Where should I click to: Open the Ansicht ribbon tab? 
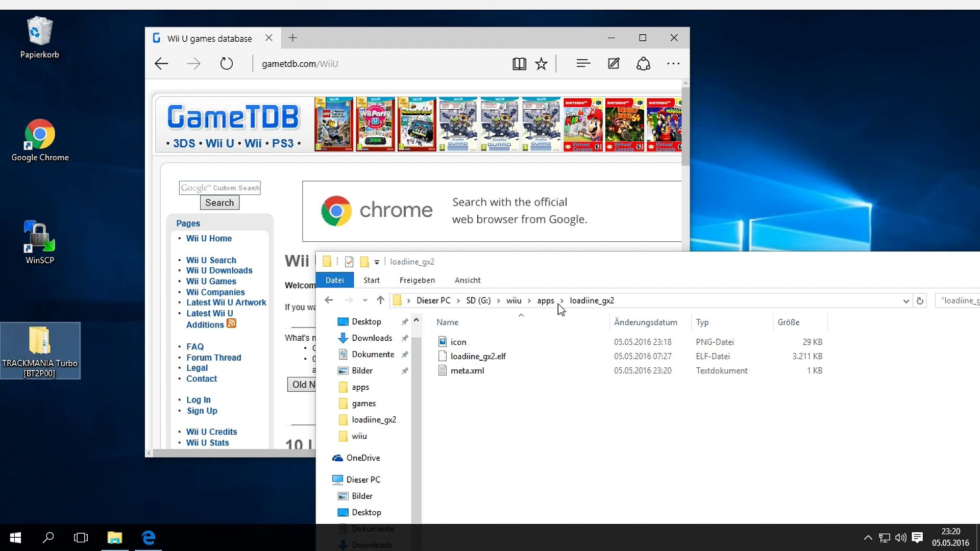(x=468, y=280)
